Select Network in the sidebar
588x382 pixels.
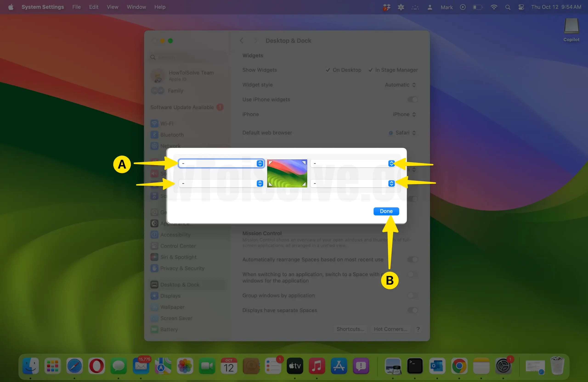pos(171,146)
